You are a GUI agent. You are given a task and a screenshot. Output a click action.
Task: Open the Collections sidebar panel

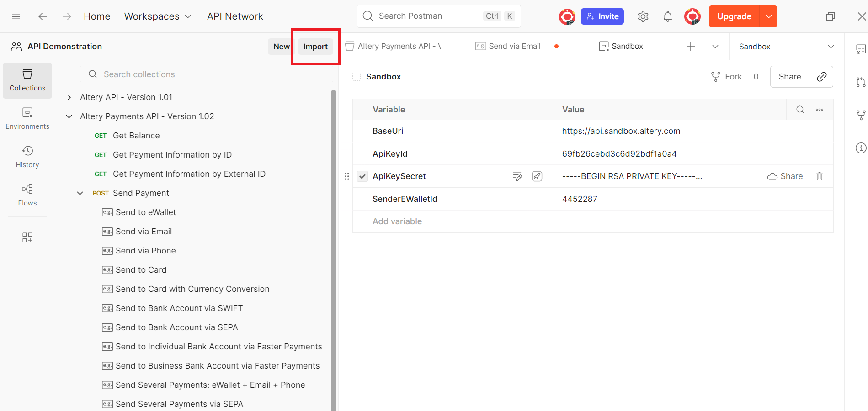27,80
